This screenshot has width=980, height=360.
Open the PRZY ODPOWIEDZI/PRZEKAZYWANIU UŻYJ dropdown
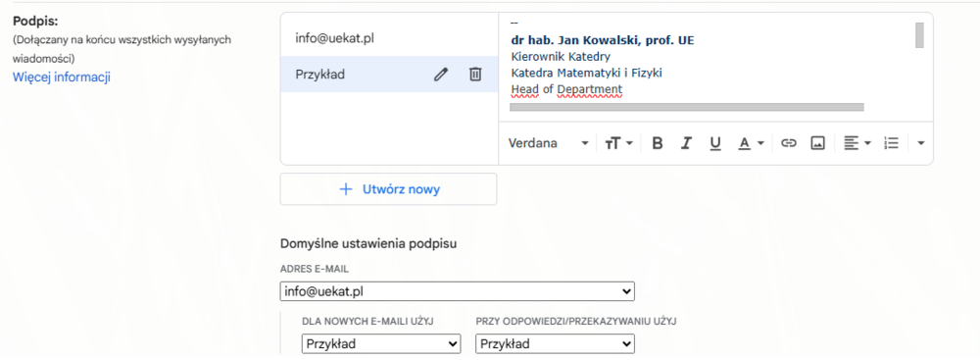click(x=555, y=343)
